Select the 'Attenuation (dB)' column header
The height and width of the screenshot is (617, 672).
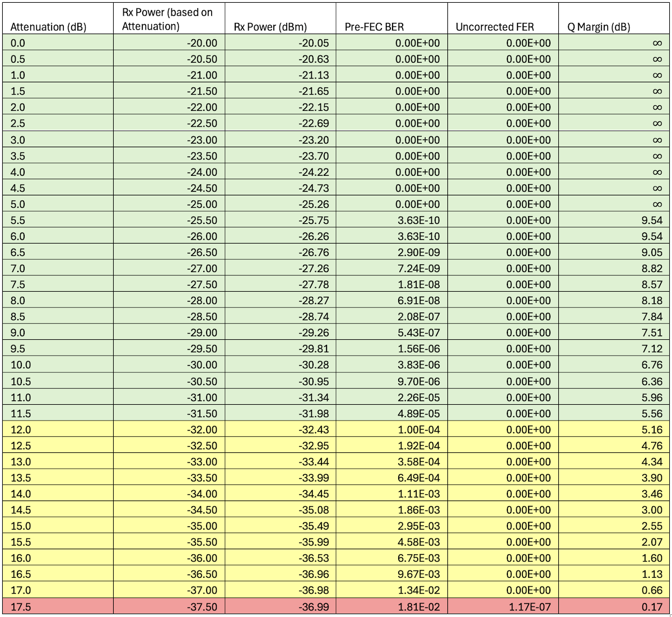(x=58, y=19)
